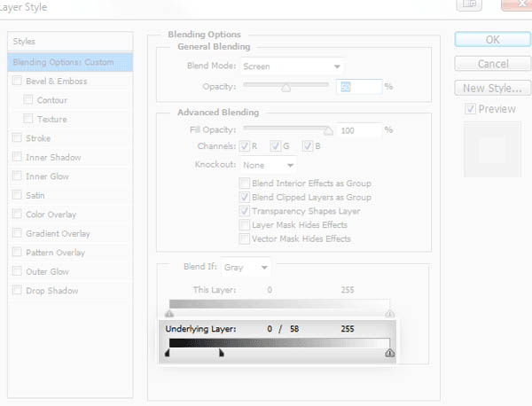This screenshot has width=532, height=406.
Task: Click the Fill Opacity percentage input field
Action: click(x=358, y=129)
